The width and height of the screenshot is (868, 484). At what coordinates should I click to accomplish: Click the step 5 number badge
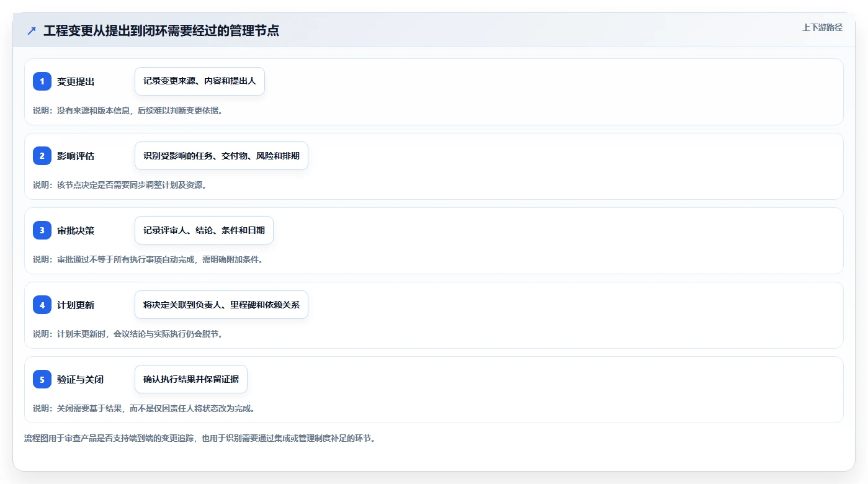click(42, 379)
